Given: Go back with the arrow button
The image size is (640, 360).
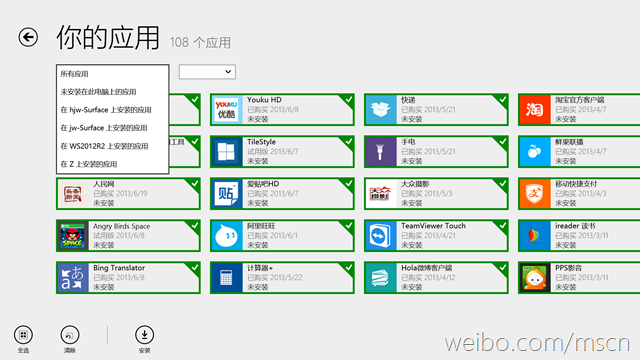Looking at the screenshot, I should coord(28,37).
